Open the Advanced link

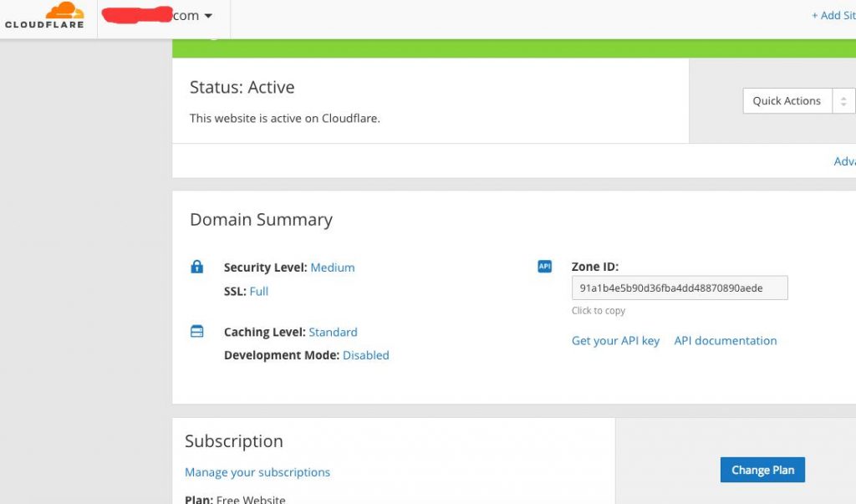pos(844,161)
